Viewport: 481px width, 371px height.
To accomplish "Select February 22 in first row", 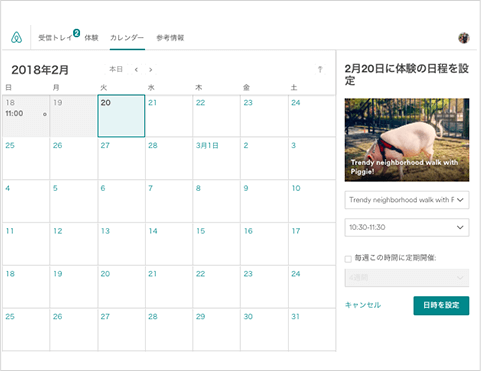I will 216,116.
